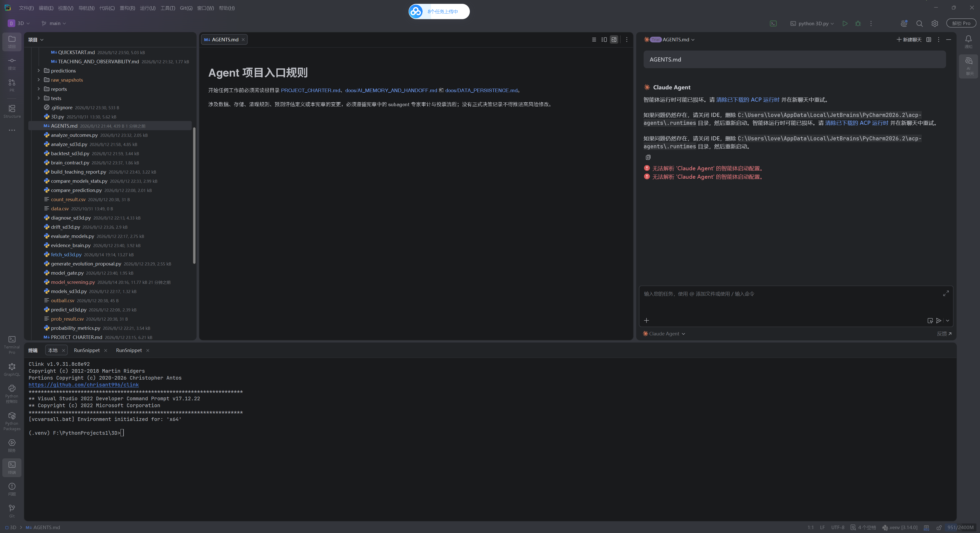Show more tool windows (three dots)
The width and height of the screenshot is (980, 533).
(x=12, y=130)
